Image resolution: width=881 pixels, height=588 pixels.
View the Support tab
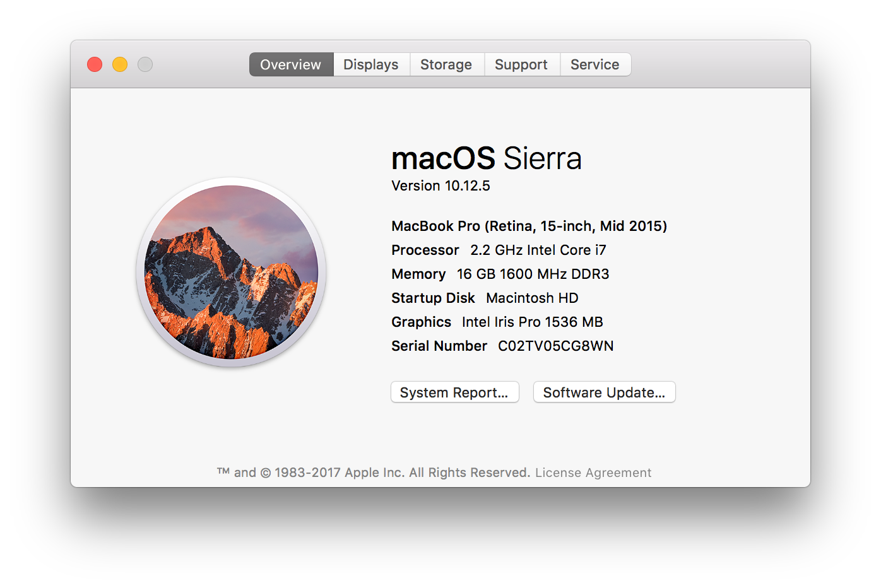tap(521, 64)
